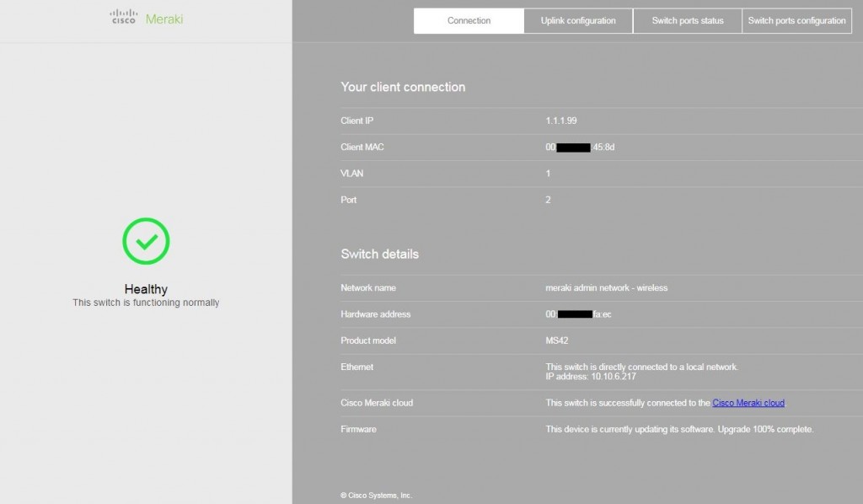
Task: Follow the Cisco Meraki cloud link
Action: [748, 403]
